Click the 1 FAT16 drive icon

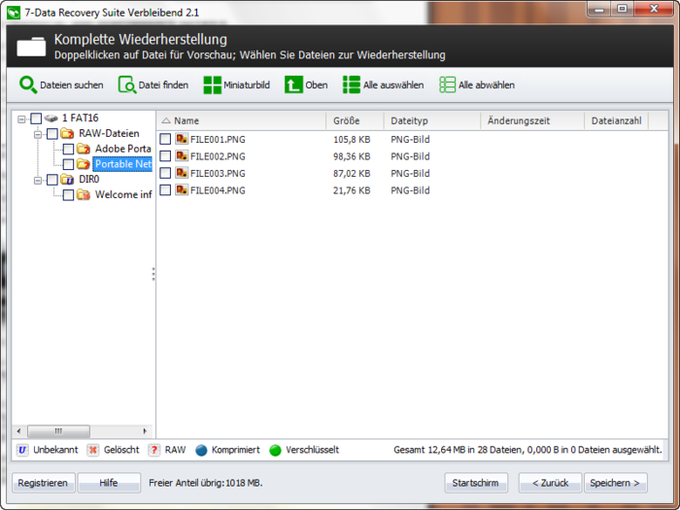click(x=51, y=118)
